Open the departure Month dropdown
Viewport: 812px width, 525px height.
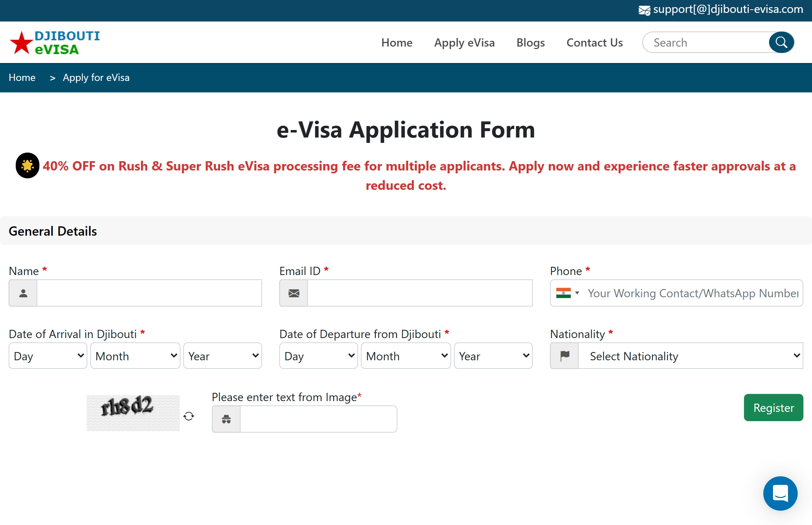pyautogui.click(x=406, y=356)
